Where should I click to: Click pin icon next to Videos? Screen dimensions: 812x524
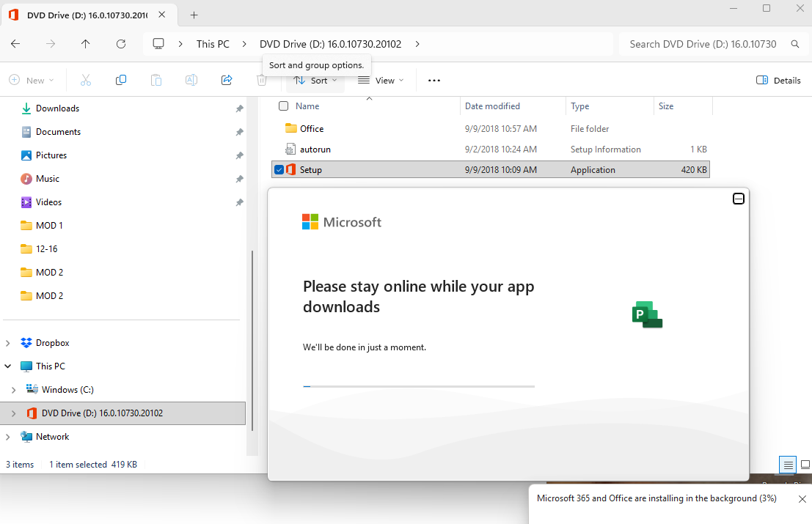(x=239, y=203)
